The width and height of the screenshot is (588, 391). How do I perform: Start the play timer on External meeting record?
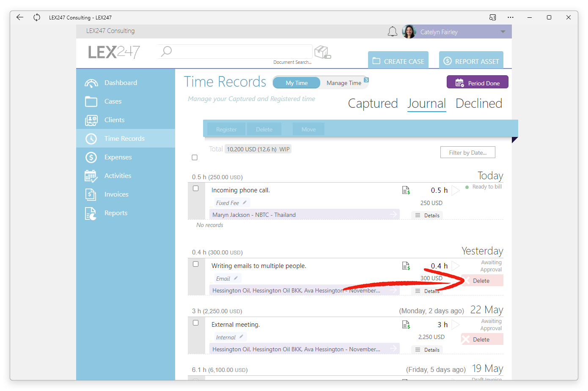[x=455, y=325]
